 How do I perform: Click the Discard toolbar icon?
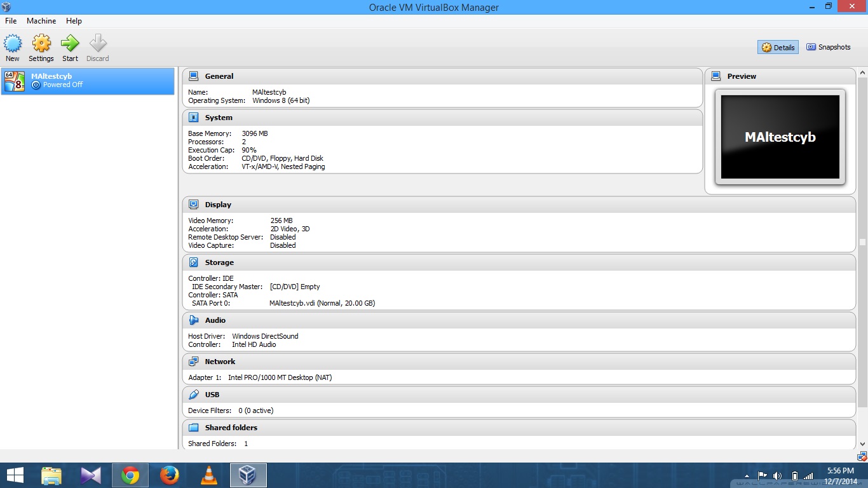pos(98,44)
